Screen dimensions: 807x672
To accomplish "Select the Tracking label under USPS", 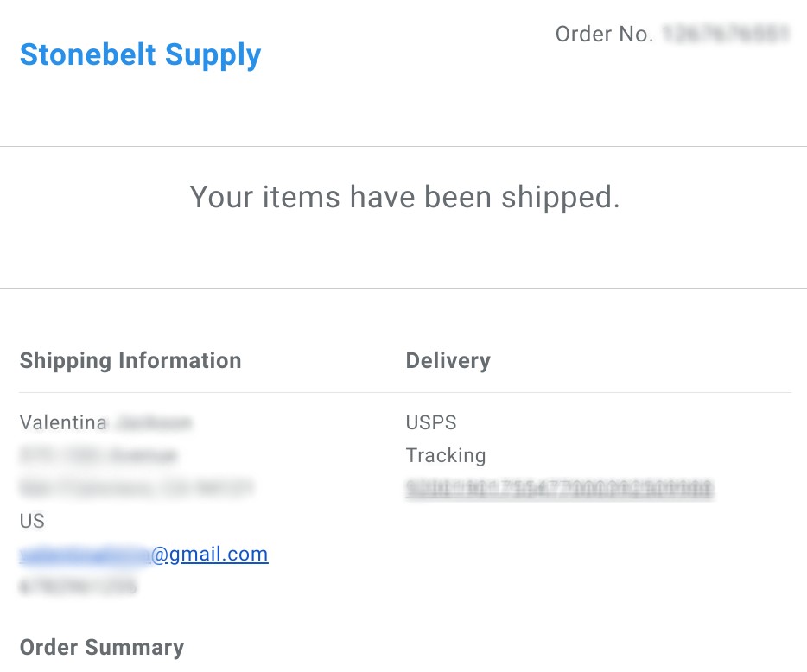I will pyautogui.click(x=446, y=456).
